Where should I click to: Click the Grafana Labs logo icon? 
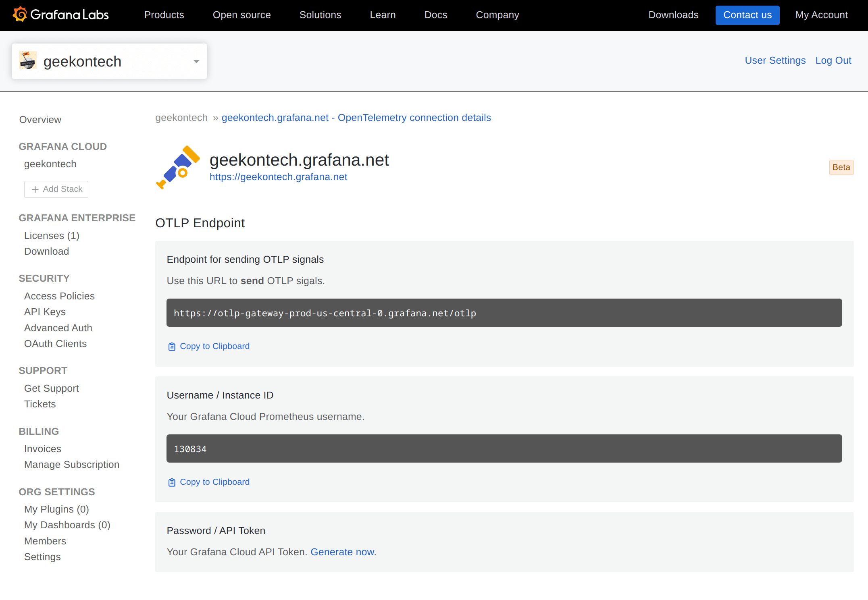coord(20,15)
